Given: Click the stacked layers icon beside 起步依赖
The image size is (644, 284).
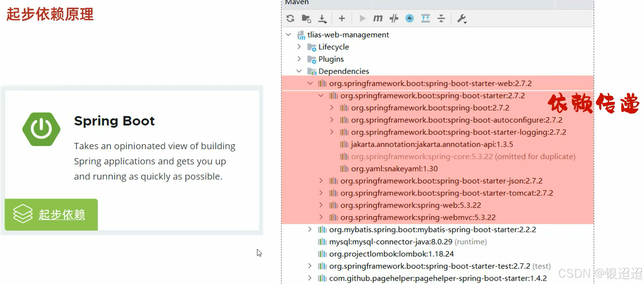Looking at the screenshot, I should pos(23,214).
